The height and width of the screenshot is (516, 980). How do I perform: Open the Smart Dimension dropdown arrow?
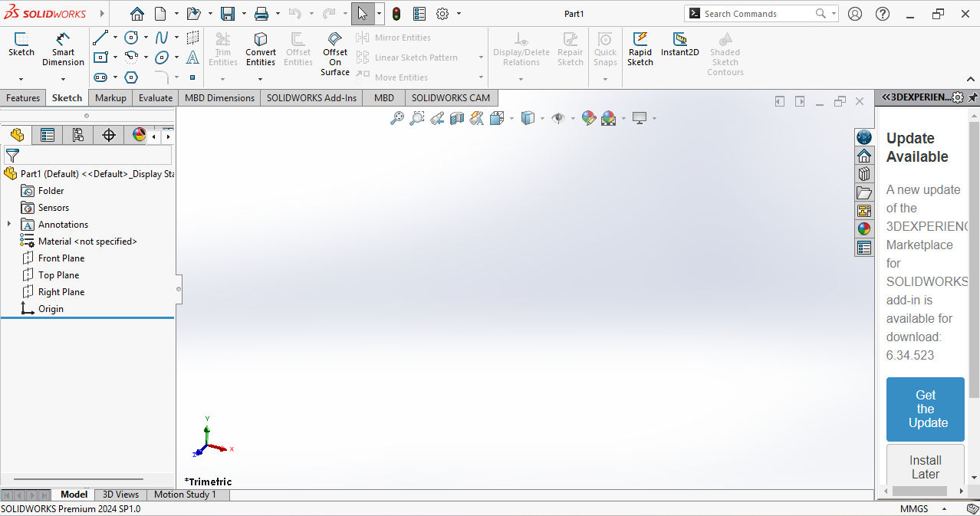tap(63, 78)
